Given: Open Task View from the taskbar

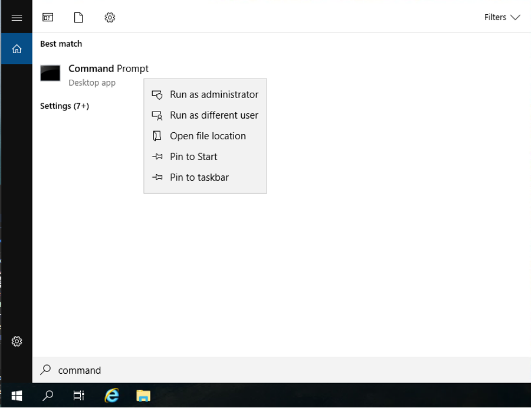Looking at the screenshot, I should coord(78,396).
